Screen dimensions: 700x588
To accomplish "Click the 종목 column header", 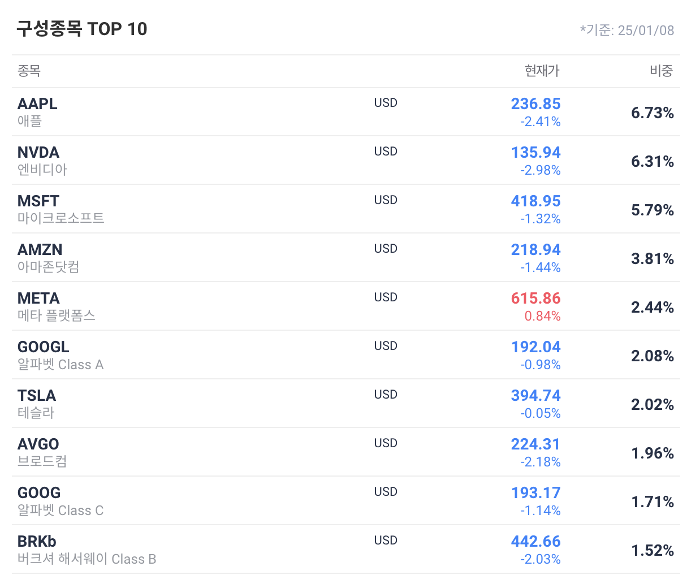I will 29,71.
